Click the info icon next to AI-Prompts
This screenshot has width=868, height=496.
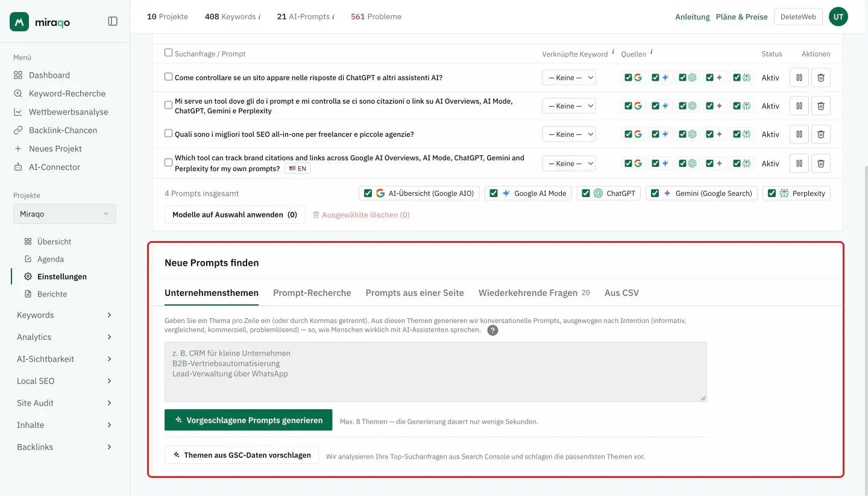point(333,17)
